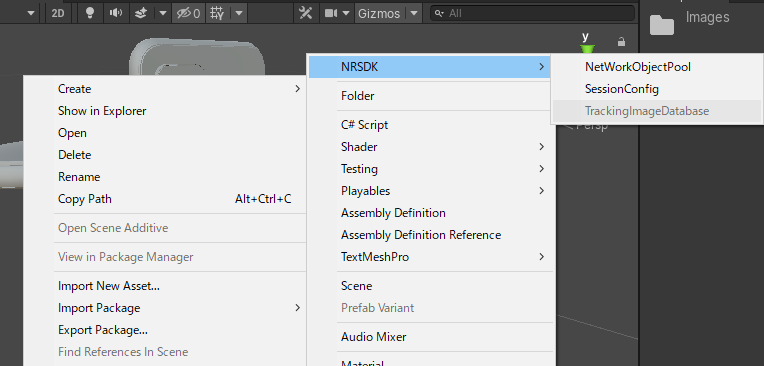Click the scene camera settings icon

[x=331, y=13]
